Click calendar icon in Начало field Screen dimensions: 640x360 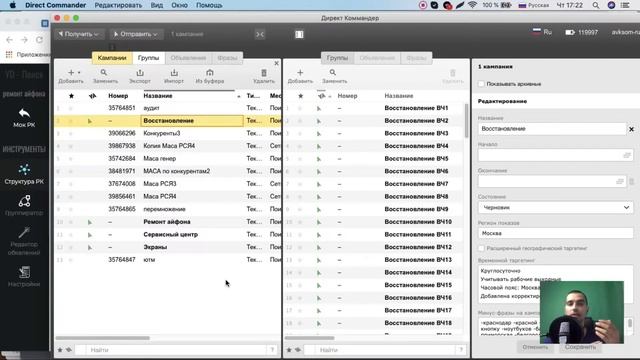tap(627, 155)
